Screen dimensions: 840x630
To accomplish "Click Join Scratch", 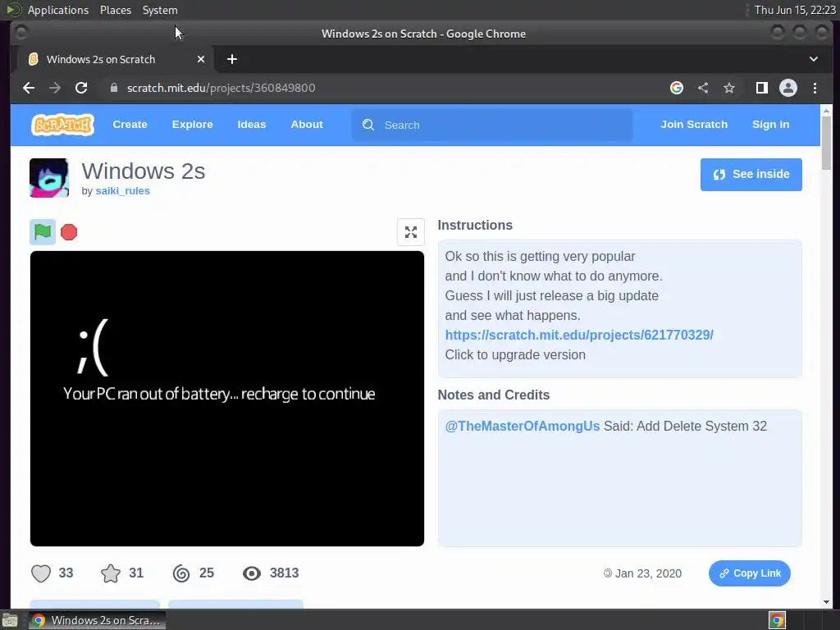I will point(694,125).
